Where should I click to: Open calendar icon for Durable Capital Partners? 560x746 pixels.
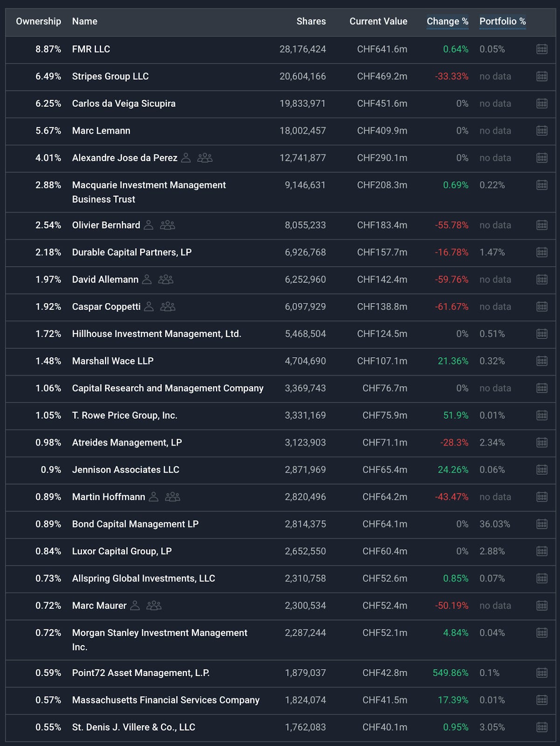(x=542, y=252)
